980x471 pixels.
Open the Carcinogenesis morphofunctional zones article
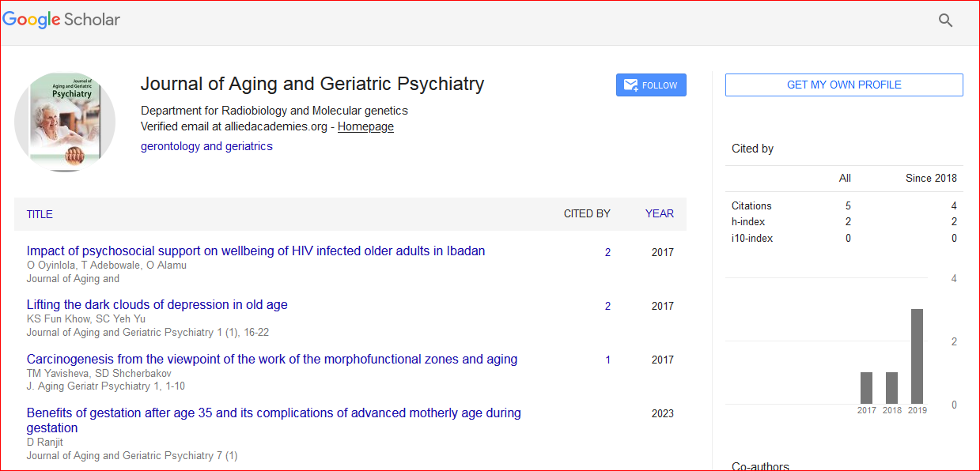pos(271,359)
